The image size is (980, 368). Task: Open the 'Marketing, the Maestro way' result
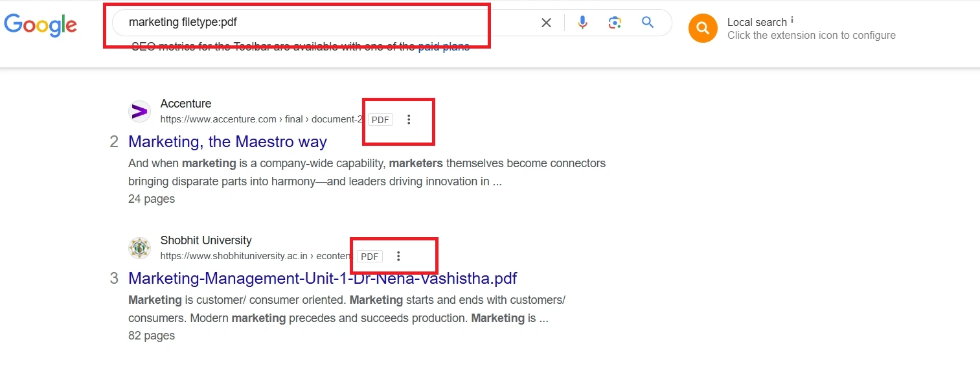pos(227,141)
